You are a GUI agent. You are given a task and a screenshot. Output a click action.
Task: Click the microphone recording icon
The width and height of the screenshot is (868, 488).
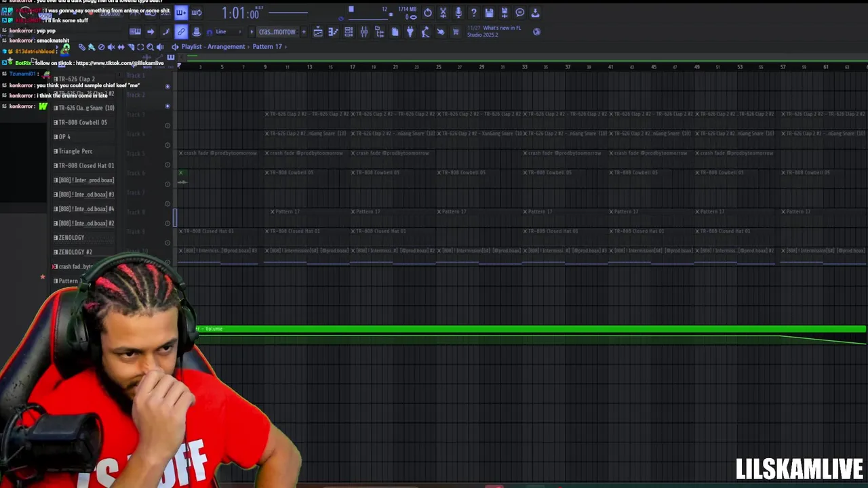click(458, 13)
